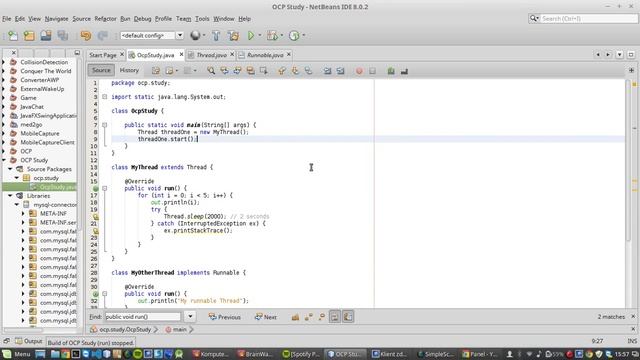Collapse the OCP Study project node
The height and width of the screenshot is (360, 640).
(4, 160)
